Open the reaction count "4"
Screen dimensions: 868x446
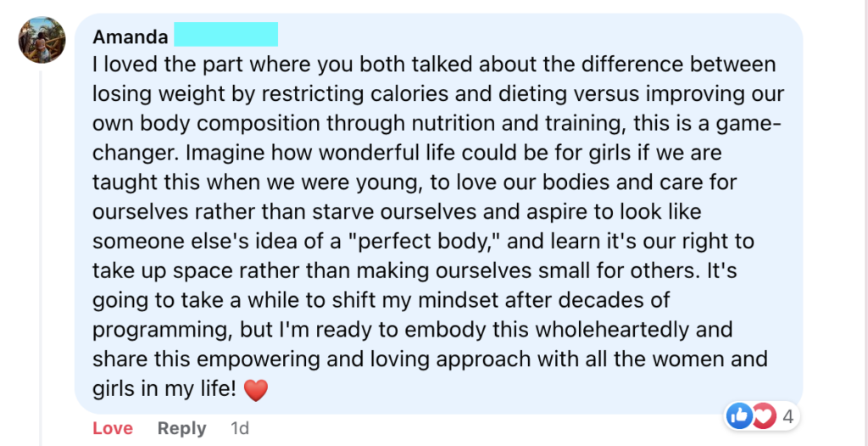click(787, 416)
